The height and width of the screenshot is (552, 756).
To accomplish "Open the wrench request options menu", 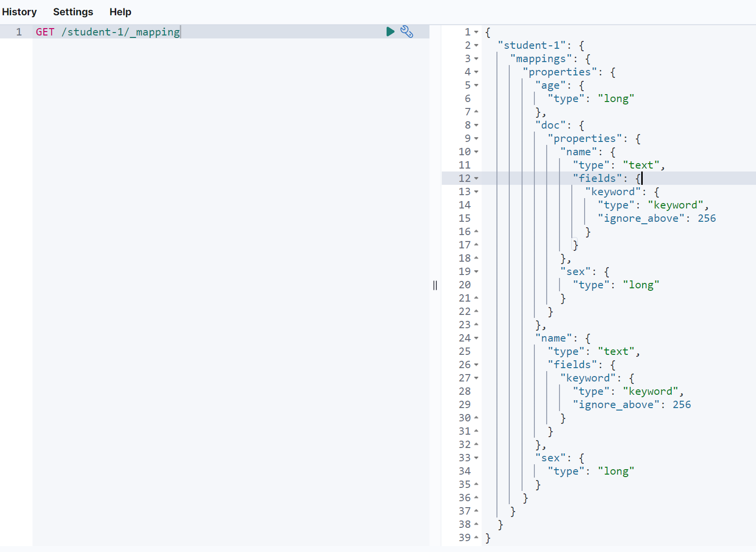I will [x=407, y=32].
